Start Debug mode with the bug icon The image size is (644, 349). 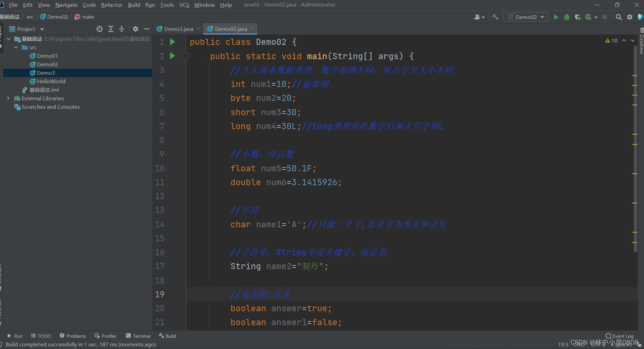tap(567, 17)
